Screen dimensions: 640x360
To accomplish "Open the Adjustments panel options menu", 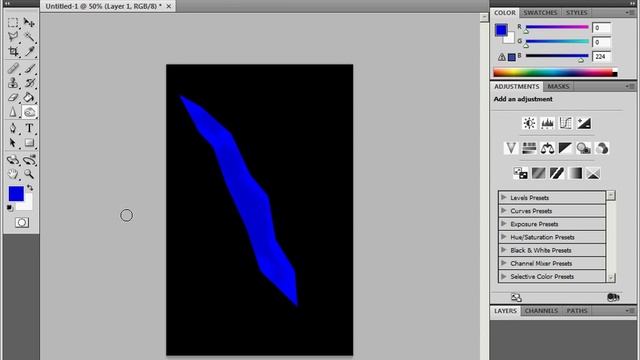I will coord(630,87).
